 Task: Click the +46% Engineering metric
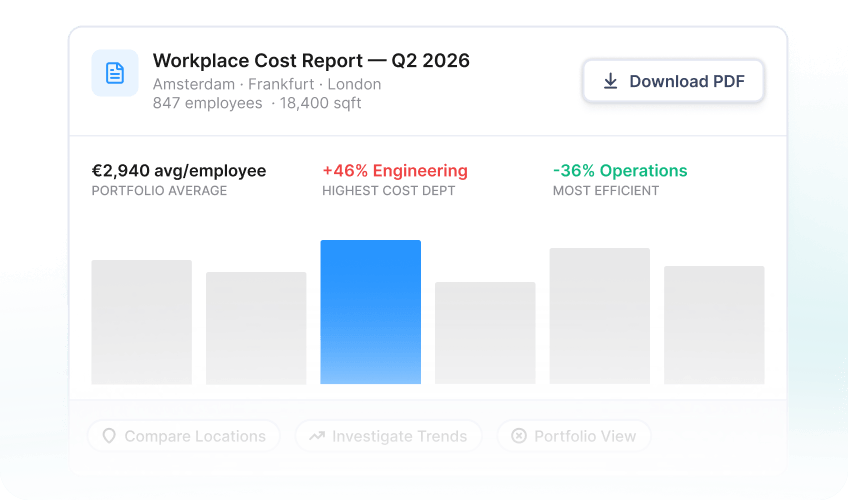coord(395,171)
